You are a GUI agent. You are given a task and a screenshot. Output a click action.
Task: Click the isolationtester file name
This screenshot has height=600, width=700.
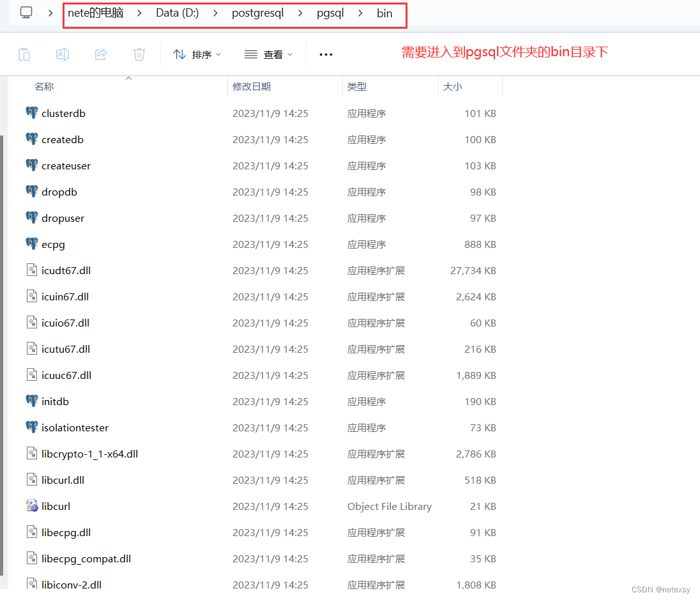(x=75, y=427)
